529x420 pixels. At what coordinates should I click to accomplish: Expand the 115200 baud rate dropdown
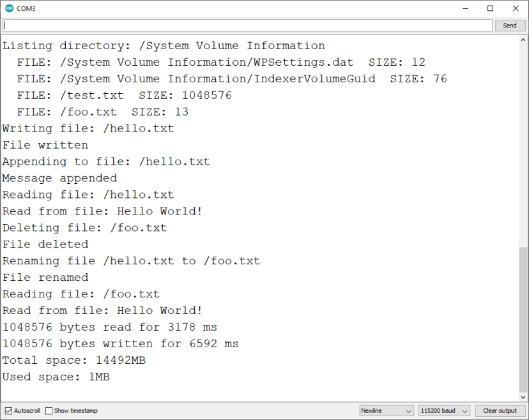point(444,410)
